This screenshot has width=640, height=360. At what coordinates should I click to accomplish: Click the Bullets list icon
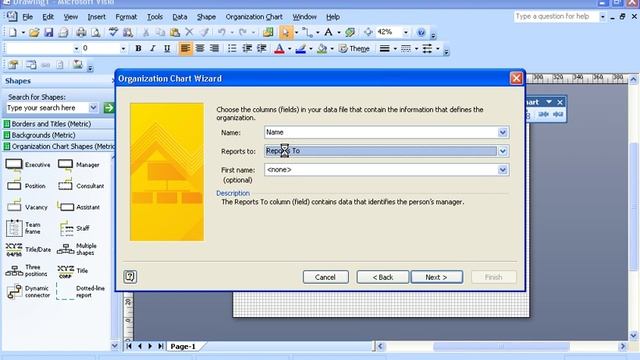coord(232,49)
